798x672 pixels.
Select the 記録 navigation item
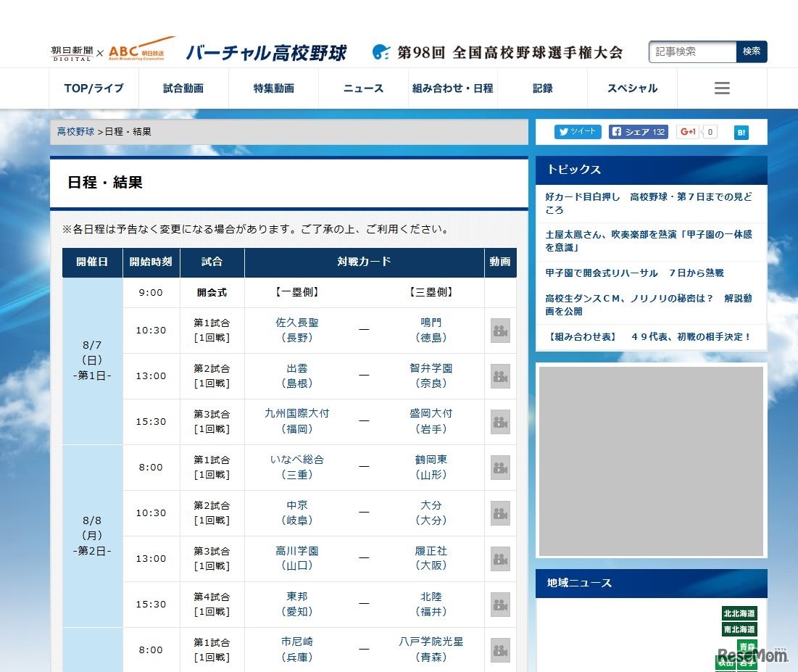click(x=542, y=88)
